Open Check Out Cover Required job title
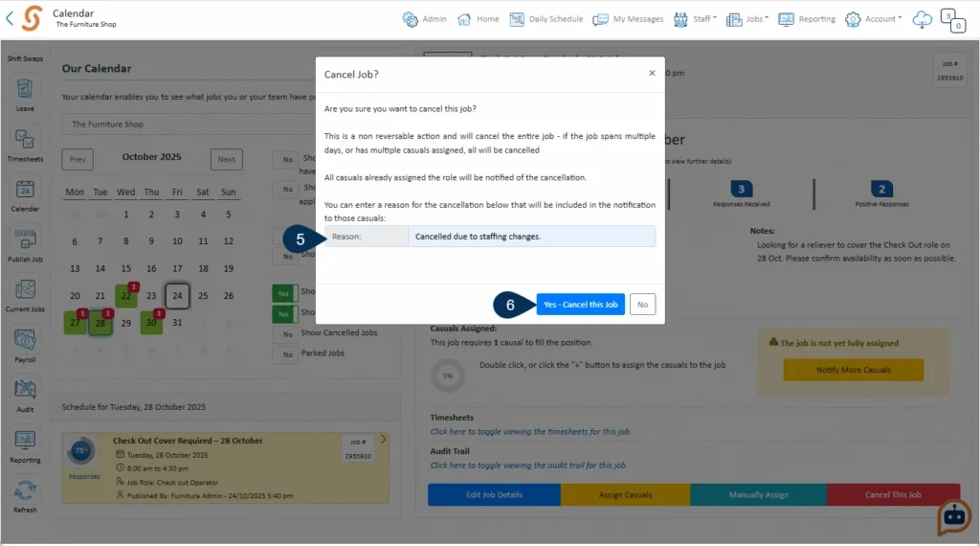 188,441
